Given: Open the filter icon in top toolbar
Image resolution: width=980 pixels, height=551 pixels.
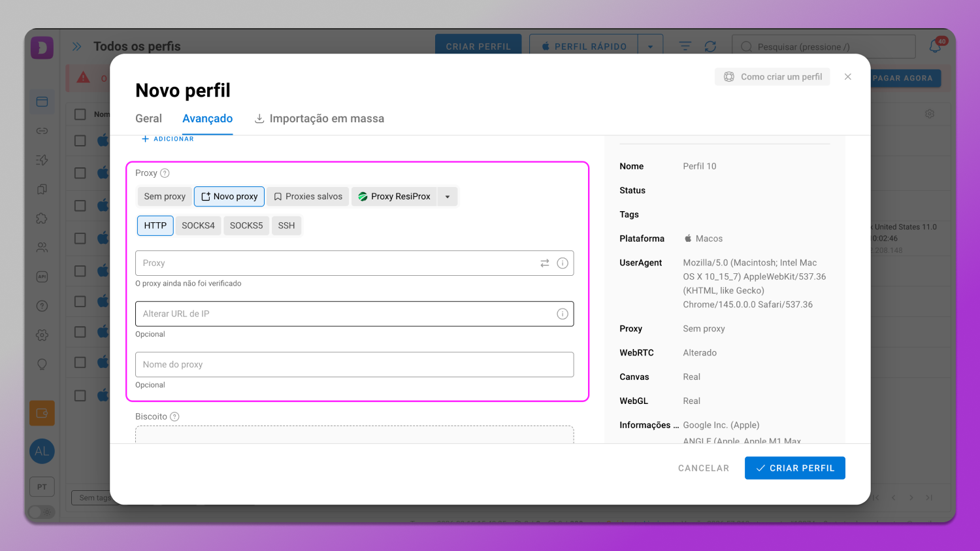Looking at the screenshot, I should (685, 46).
